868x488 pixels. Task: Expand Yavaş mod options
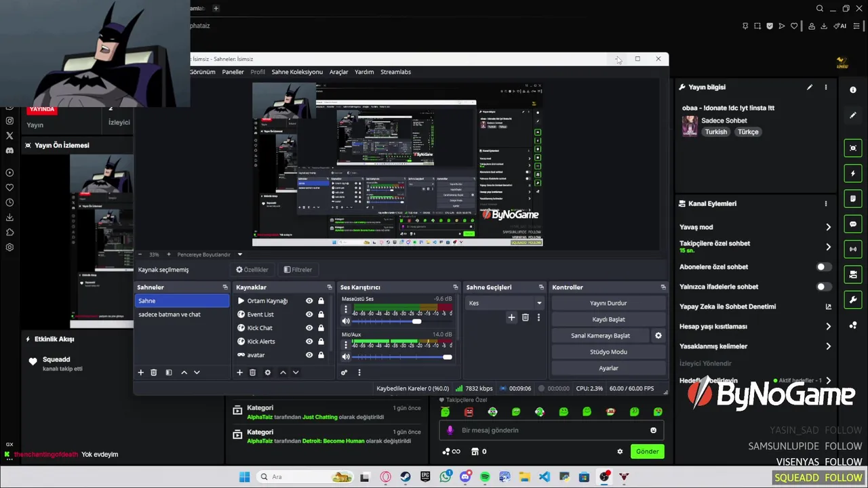828,227
